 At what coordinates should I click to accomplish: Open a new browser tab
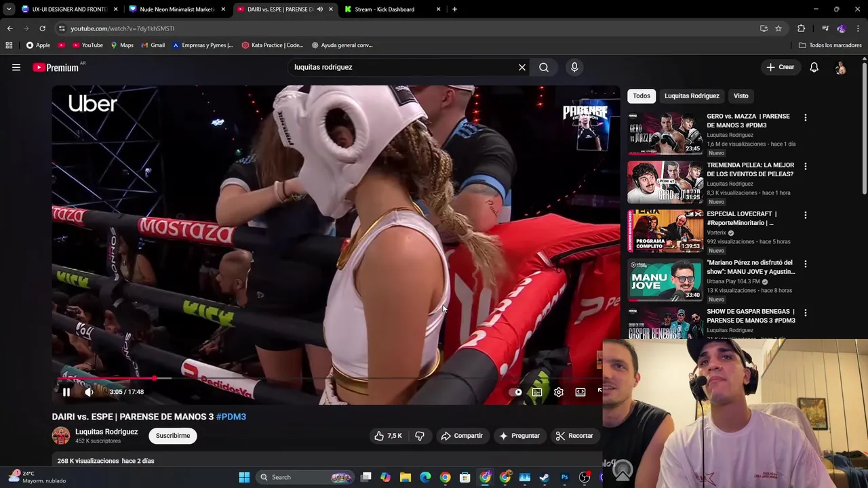pyautogui.click(x=454, y=9)
